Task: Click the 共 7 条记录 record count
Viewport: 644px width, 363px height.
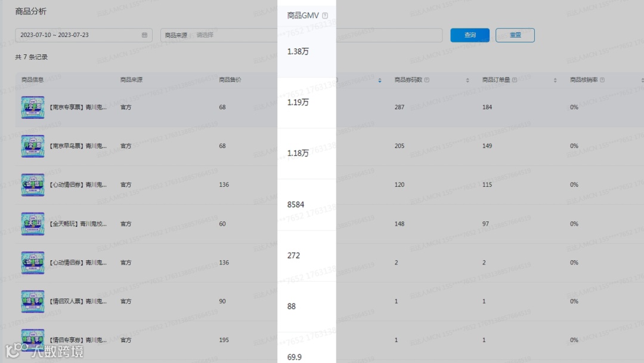Action: (31, 57)
